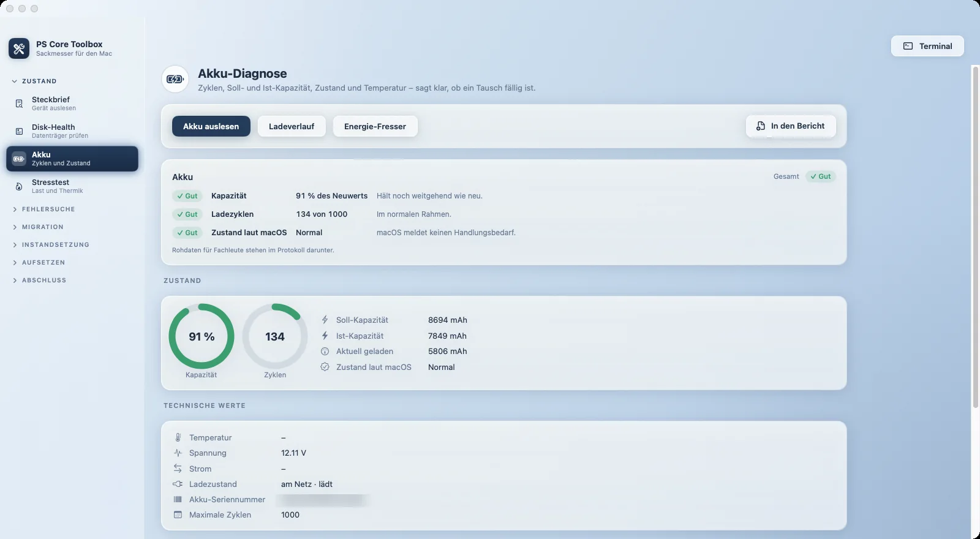Click the 91 % Kapazität ring gauge
The width and height of the screenshot is (980, 539).
pyautogui.click(x=202, y=336)
